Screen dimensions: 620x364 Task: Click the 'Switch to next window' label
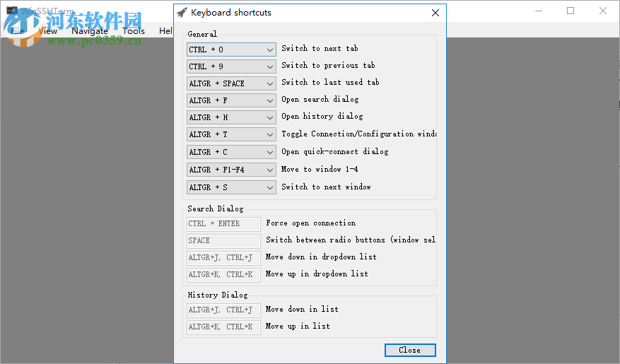click(x=326, y=187)
